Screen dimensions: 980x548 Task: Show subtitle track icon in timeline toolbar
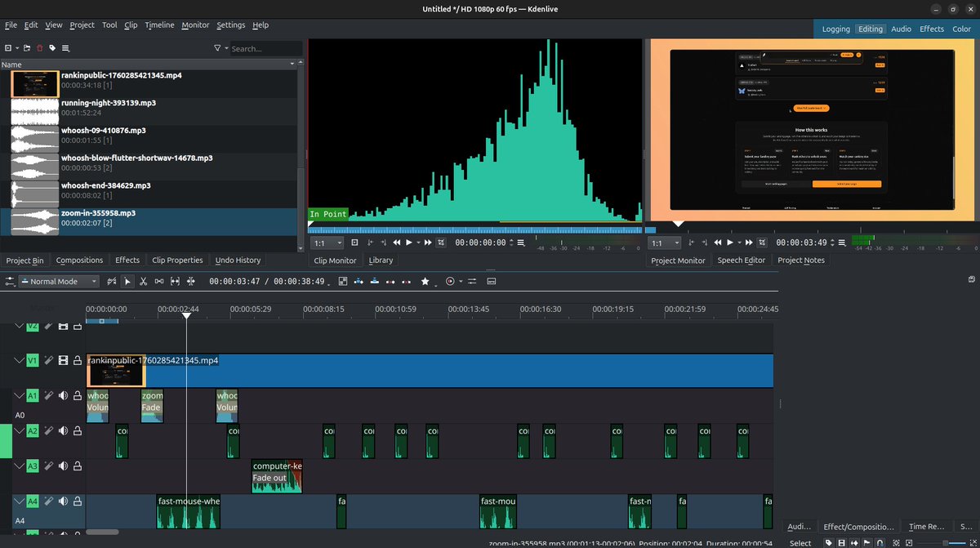[x=491, y=281]
